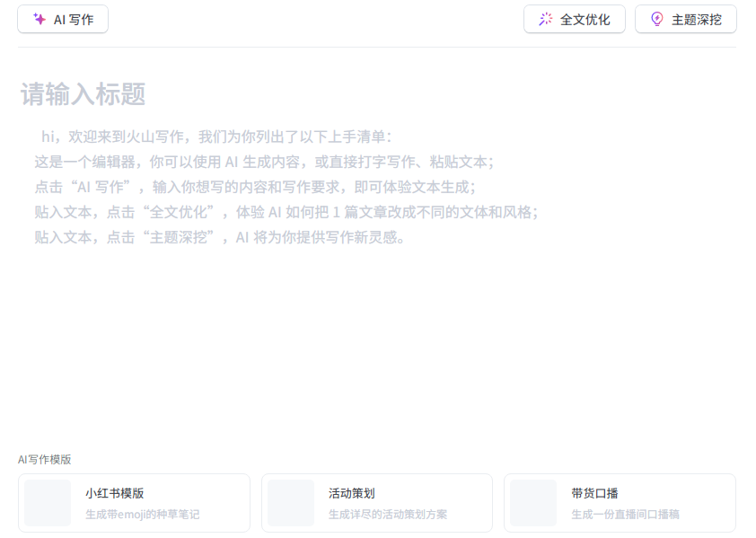The width and height of the screenshot is (756, 538).
Task: Click the sparkle icon on AI 写作
Action: coord(40,19)
